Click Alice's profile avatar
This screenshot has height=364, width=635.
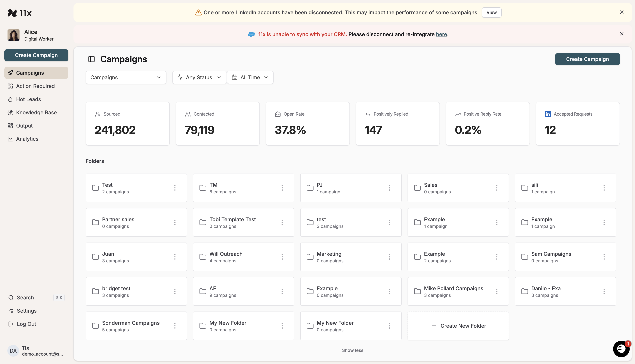14,35
